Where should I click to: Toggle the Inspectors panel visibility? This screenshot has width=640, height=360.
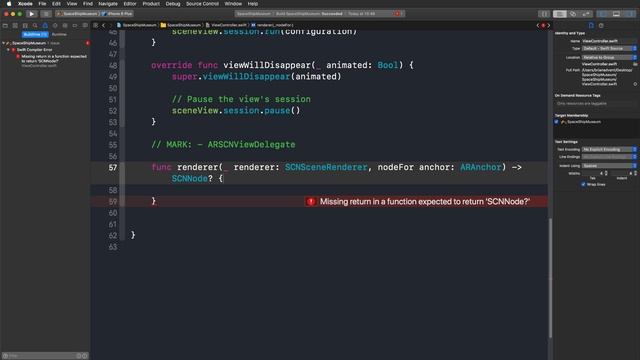(x=630, y=14)
